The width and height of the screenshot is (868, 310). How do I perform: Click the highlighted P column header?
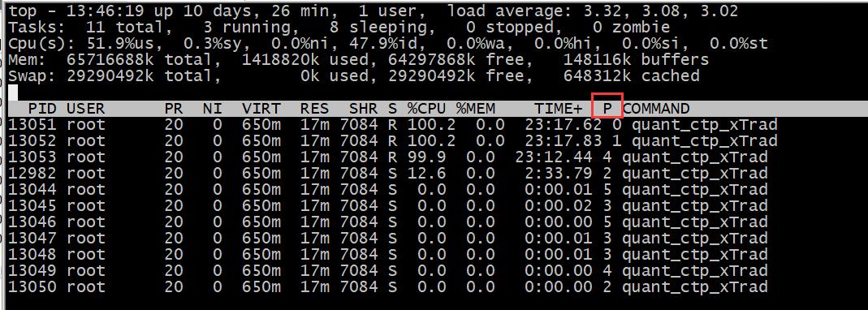coord(607,109)
